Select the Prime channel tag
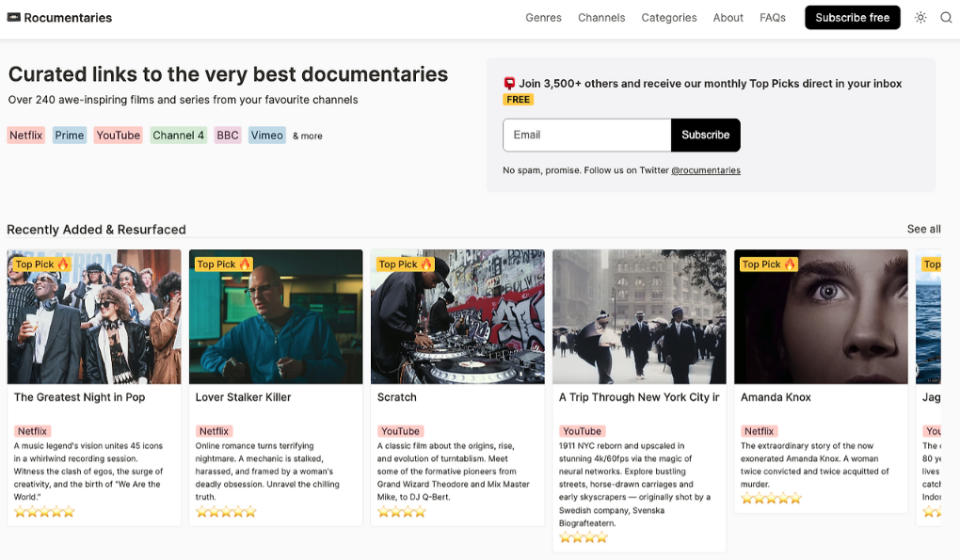The image size is (960, 560). coord(70,136)
